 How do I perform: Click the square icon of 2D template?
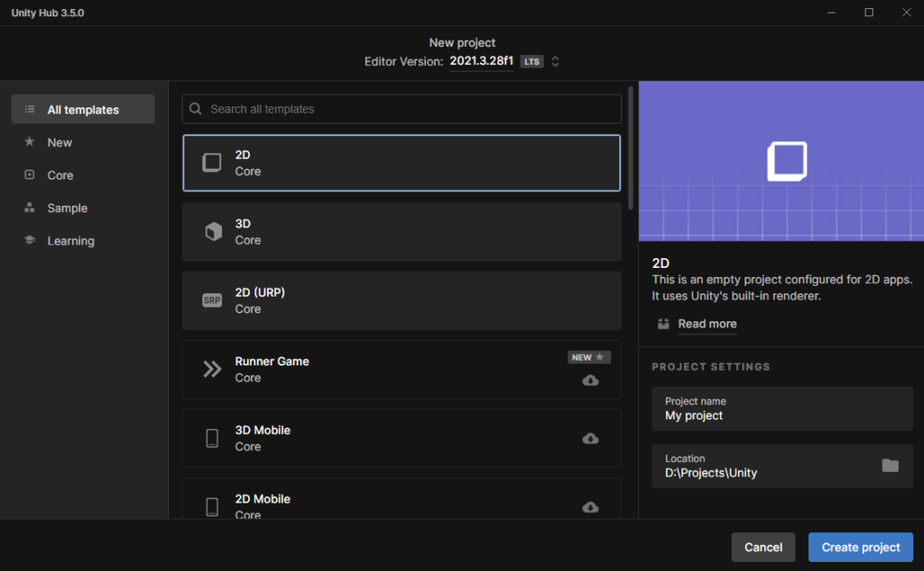tap(212, 162)
